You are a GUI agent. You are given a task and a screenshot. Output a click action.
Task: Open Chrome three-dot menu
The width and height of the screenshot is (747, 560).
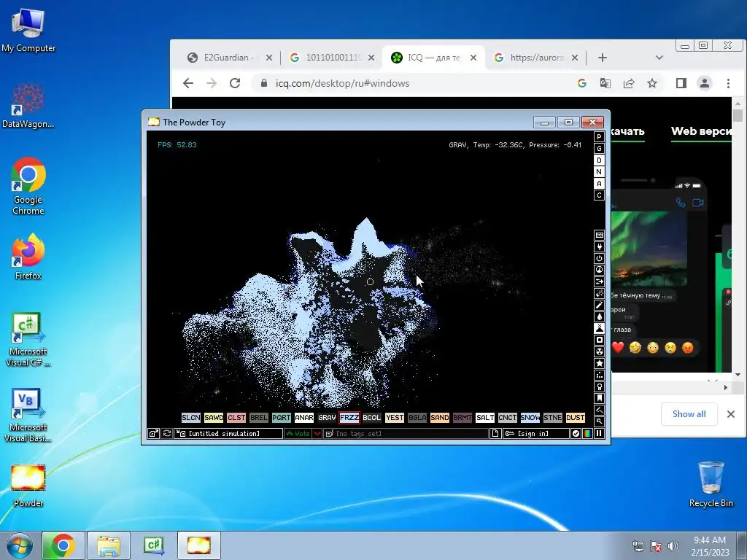[728, 83]
